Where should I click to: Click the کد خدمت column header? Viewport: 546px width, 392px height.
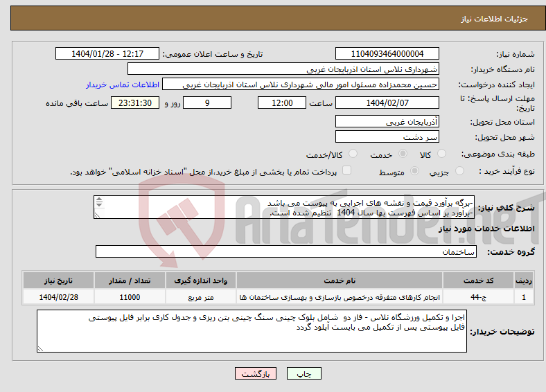coord(479,280)
